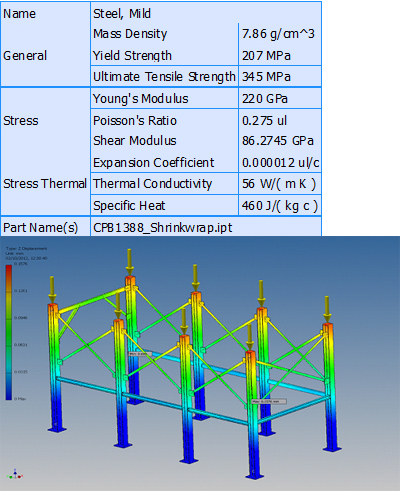Click the 'Steel, Mild' material name cell

point(122,14)
